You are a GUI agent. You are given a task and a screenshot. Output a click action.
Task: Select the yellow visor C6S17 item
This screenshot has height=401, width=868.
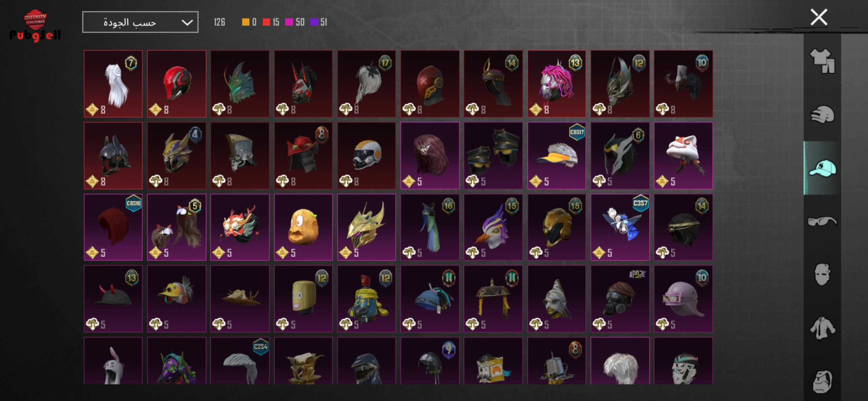click(x=557, y=156)
